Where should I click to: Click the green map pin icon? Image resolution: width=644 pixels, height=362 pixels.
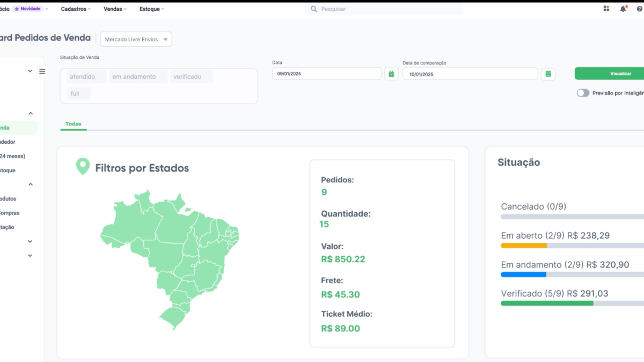click(83, 166)
